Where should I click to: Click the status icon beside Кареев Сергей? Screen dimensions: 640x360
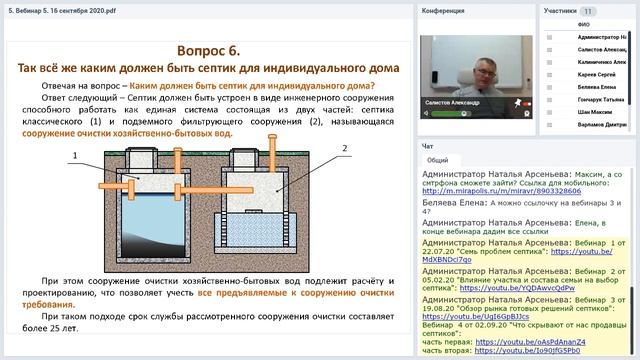pos(549,75)
